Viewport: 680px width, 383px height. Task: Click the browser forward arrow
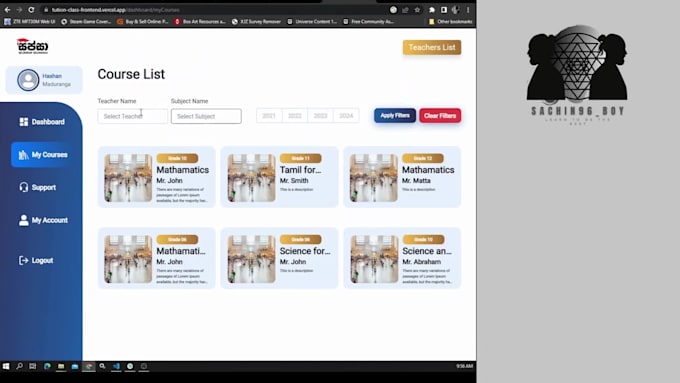coord(19,10)
